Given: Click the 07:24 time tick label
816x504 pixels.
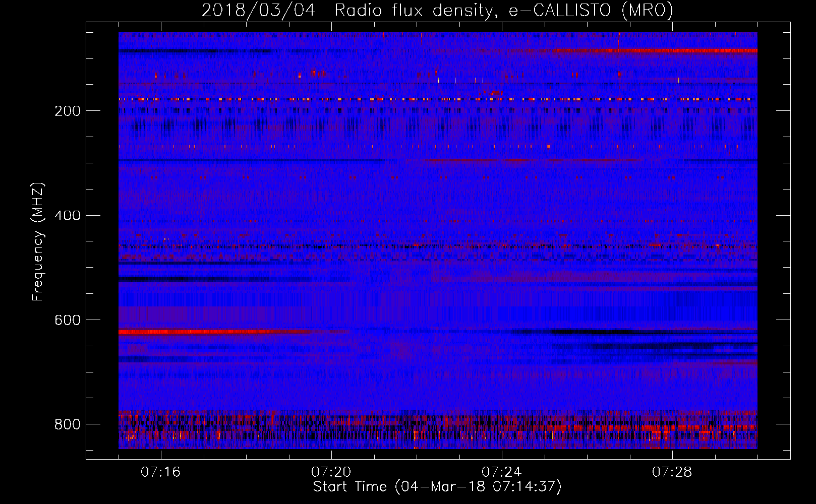Looking at the screenshot, I should [501, 472].
